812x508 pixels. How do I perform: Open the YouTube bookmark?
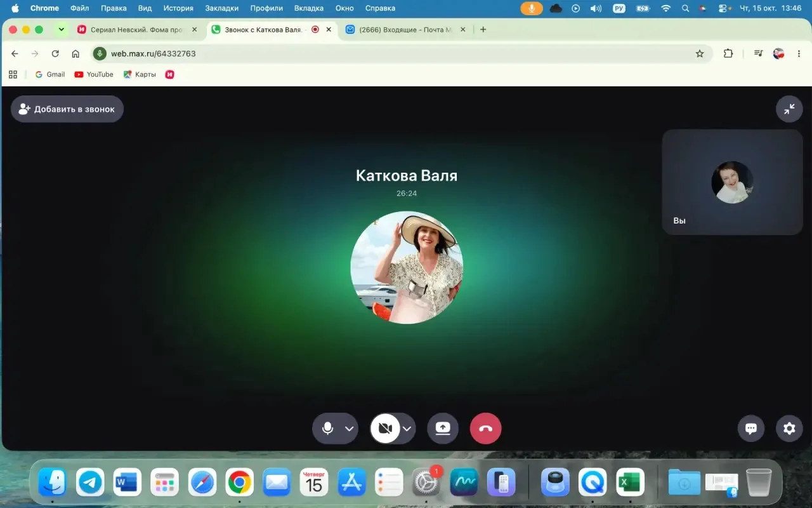(x=94, y=74)
